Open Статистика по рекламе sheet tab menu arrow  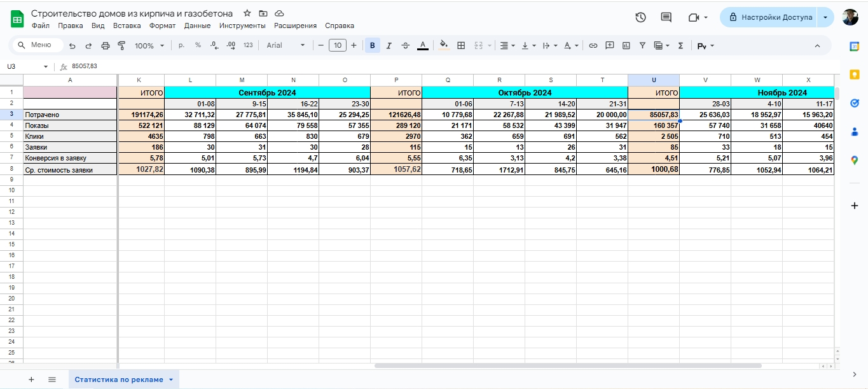(x=171, y=379)
